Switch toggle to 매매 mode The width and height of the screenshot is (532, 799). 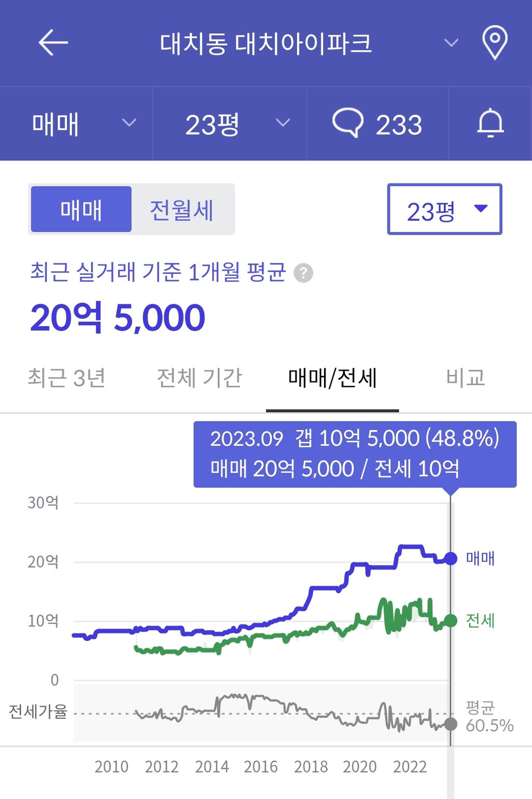[81, 209]
